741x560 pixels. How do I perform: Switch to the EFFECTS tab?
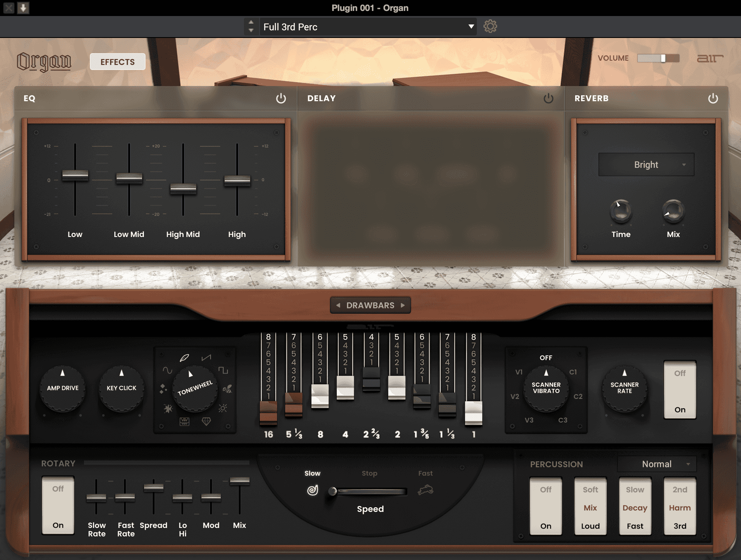[117, 62]
